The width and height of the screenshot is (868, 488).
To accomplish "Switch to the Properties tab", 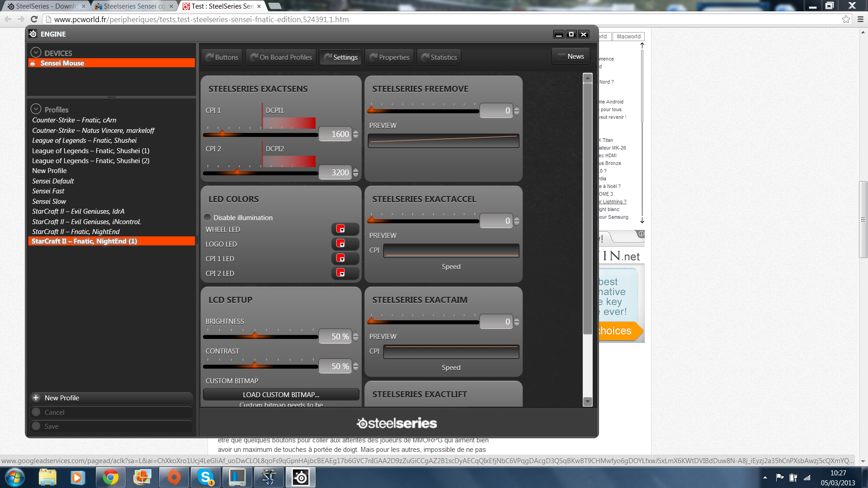I will point(389,57).
